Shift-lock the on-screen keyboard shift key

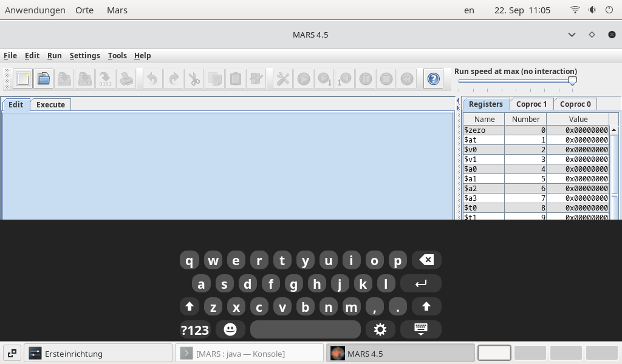189,306
